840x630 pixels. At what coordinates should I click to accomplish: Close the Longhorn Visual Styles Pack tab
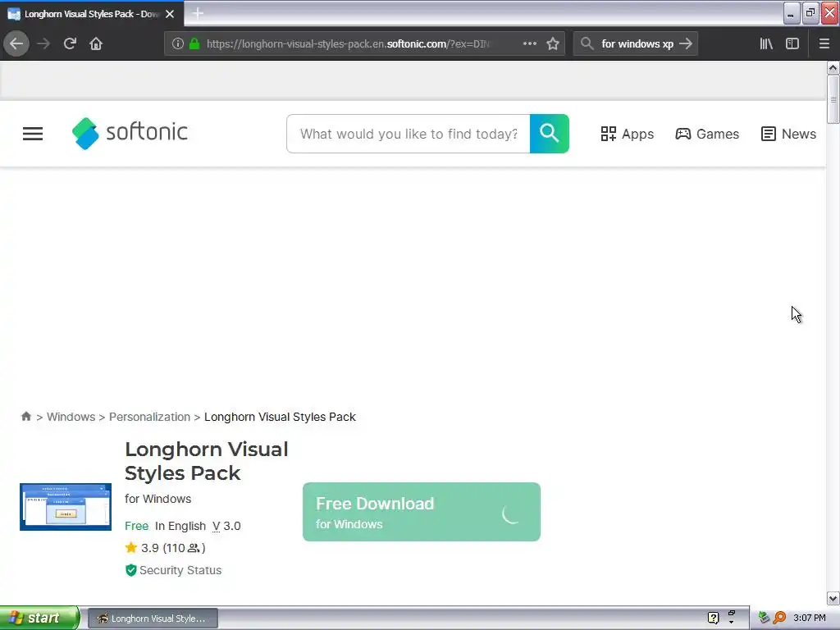coord(170,14)
